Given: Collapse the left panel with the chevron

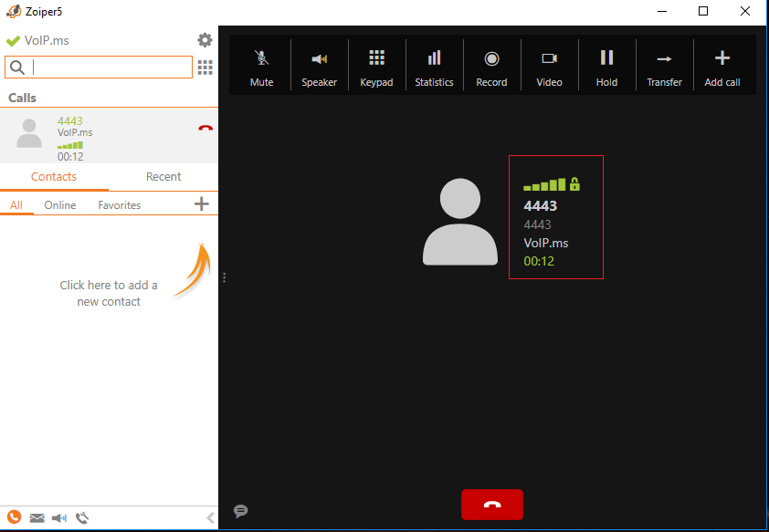Looking at the screenshot, I should pyautogui.click(x=210, y=517).
